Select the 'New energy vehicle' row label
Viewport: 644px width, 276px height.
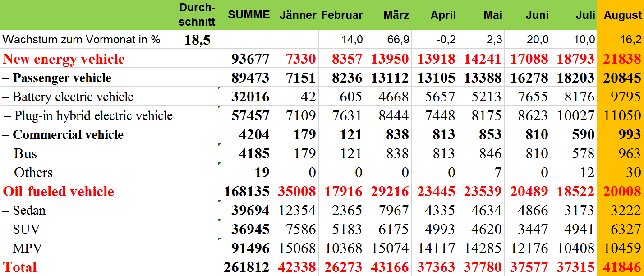[x=64, y=59]
